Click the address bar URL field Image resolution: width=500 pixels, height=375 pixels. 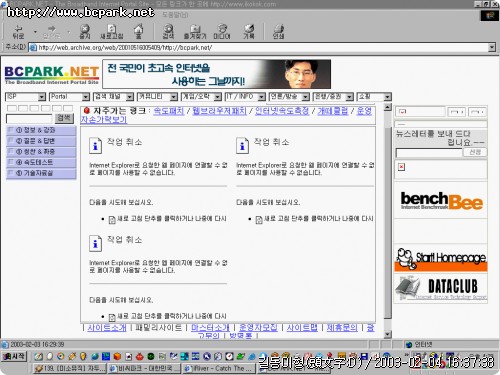tap(258, 48)
